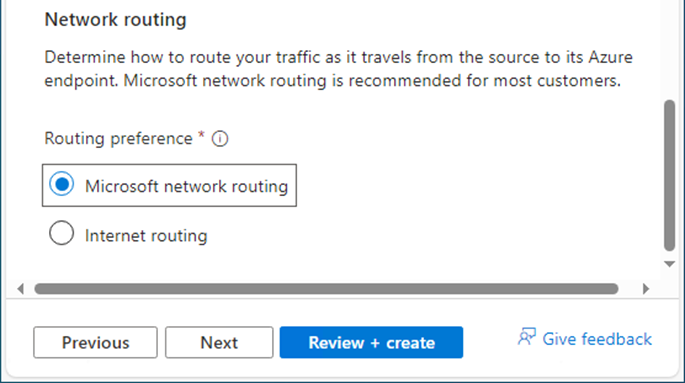Open the Give feedback link
The image size is (685, 383).
click(x=597, y=339)
